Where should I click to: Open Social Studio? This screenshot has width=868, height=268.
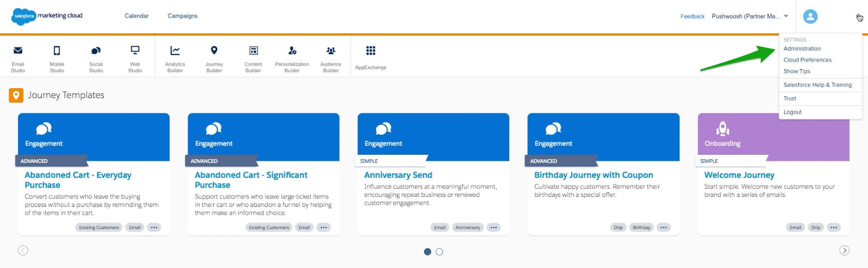tap(96, 59)
